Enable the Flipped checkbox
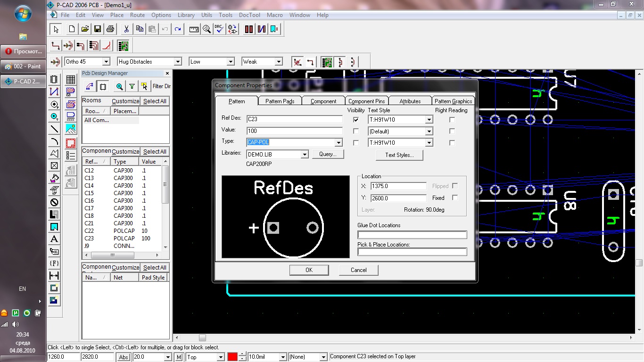This screenshot has width=644, height=362. pos(455,186)
